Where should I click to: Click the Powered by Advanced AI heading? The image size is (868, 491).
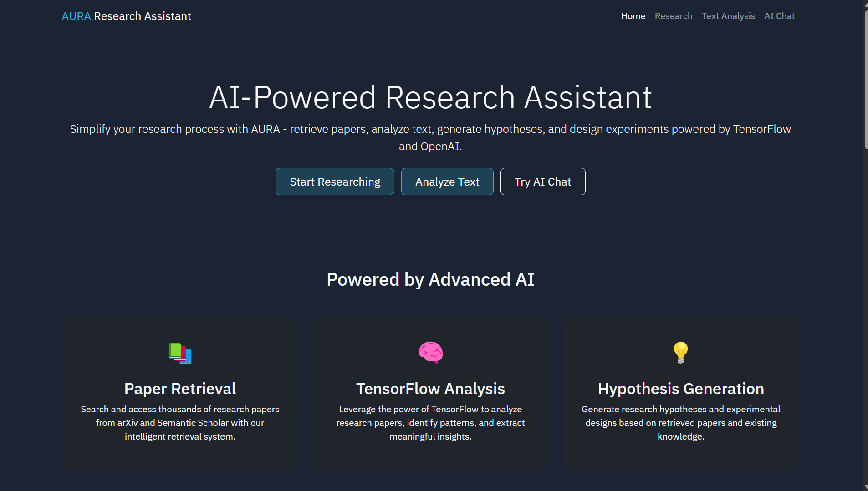[x=430, y=279]
